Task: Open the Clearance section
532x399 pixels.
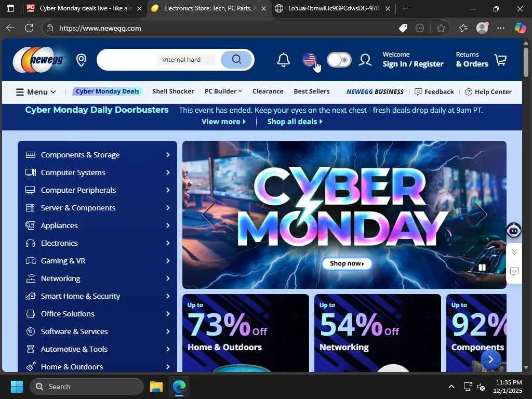Action: click(x=268, y=91)
